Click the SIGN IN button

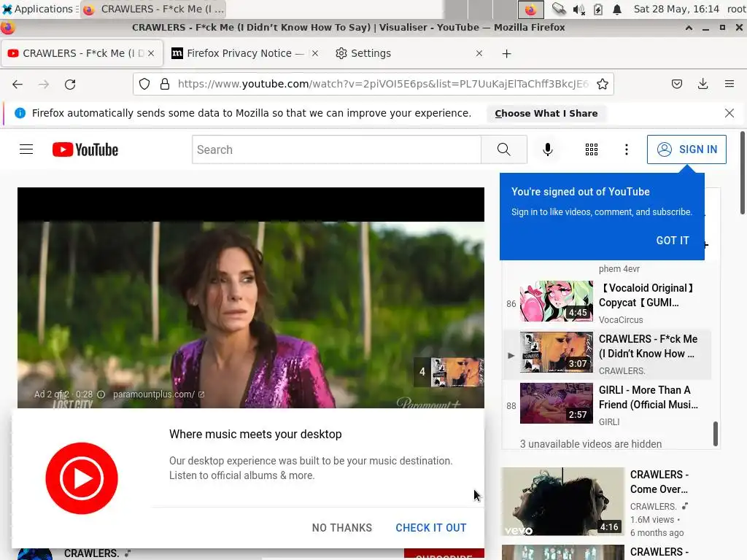686,149
